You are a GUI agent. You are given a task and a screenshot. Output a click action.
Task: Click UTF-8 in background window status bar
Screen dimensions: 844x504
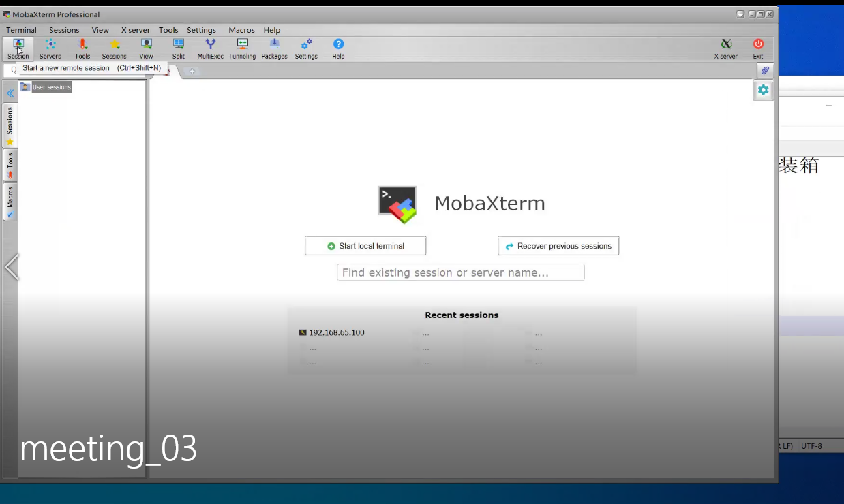(x=811, y=446)
